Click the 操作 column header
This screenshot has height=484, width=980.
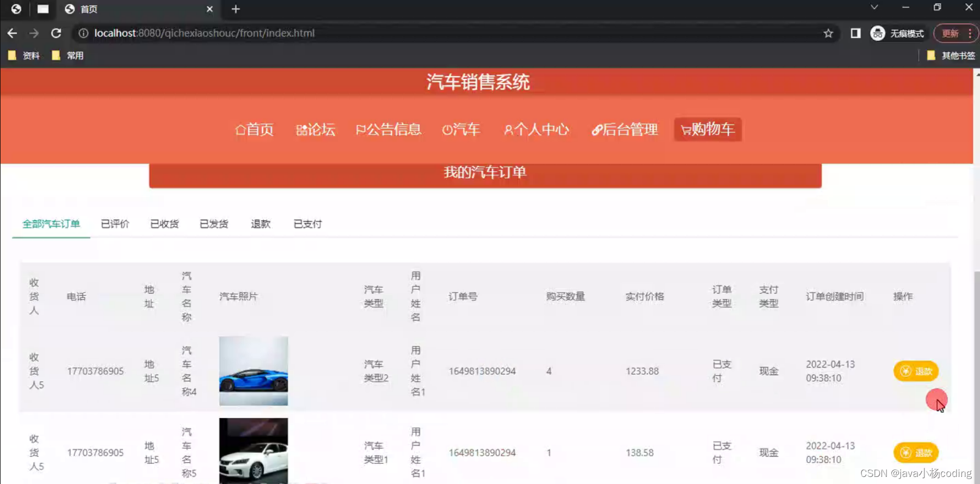903,296
